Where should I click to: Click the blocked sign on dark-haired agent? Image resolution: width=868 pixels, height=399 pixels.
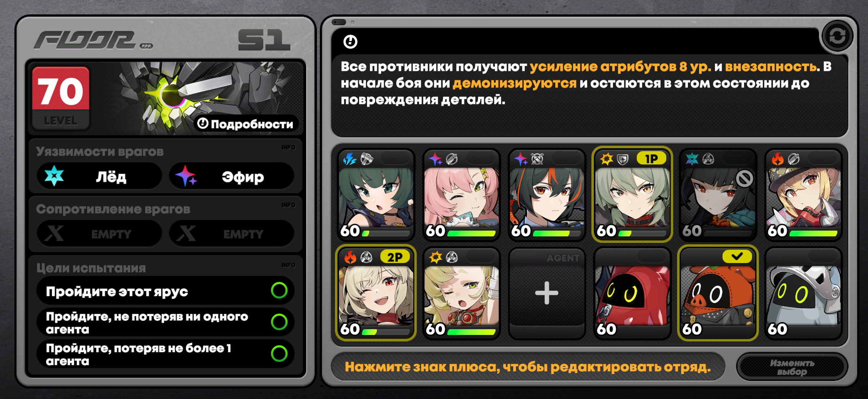pyautogui.click(x=744, y=178)
